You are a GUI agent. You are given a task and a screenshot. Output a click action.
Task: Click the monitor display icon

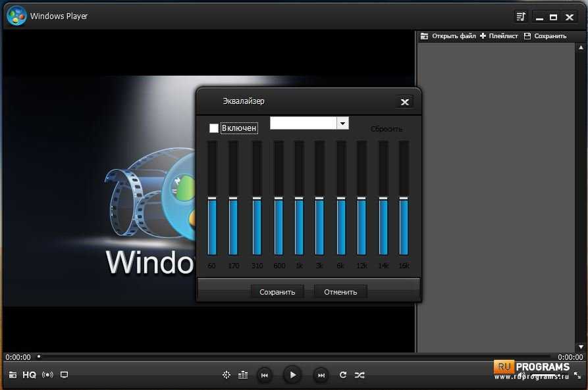pos(64,375)
